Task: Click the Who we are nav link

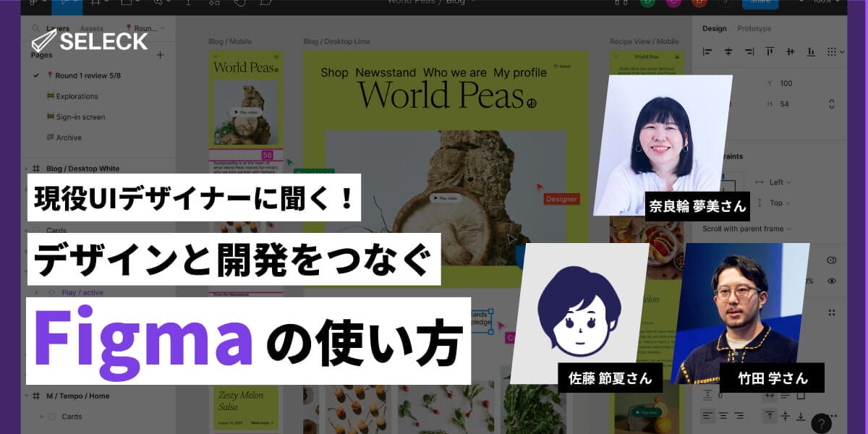Action: tap(454, 72)
